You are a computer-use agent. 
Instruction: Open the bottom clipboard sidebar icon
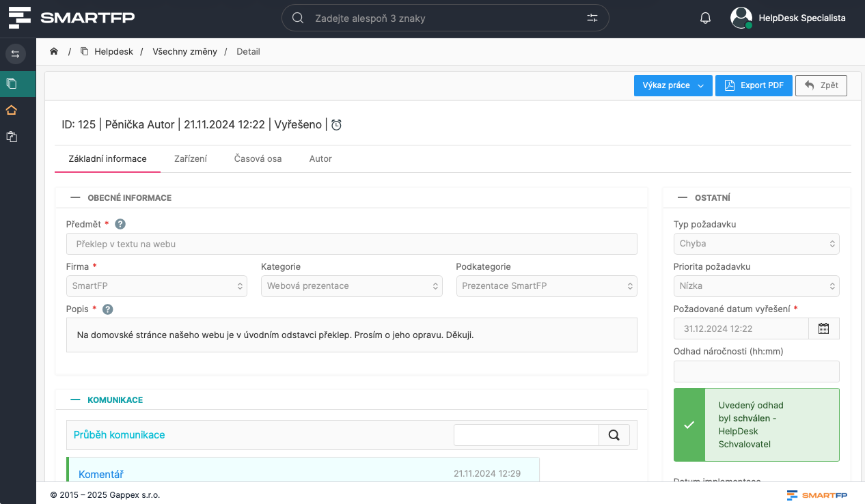tap(12, 137)
